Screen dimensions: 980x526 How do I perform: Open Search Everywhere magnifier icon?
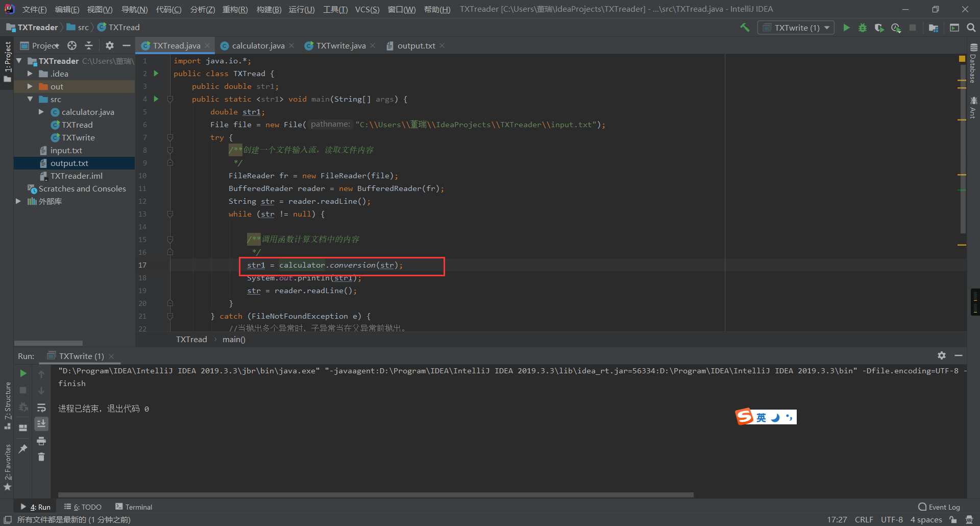pos(971,28)
